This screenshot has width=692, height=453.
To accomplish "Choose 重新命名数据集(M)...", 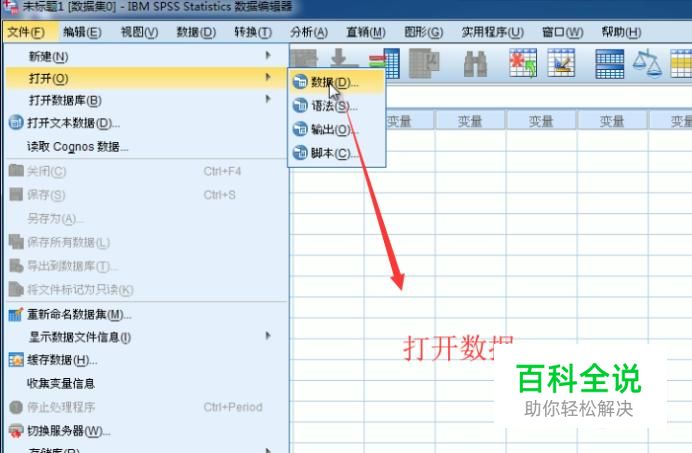I will point(147,314).
